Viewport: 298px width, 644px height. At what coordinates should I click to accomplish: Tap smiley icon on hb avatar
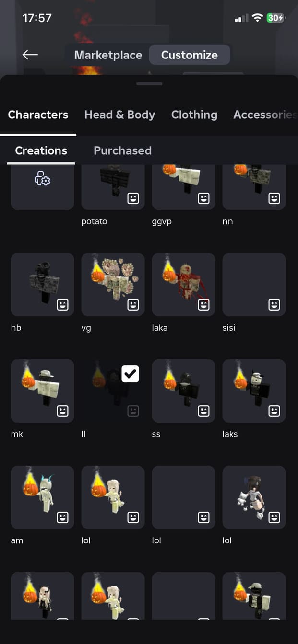click(x=62, y=305)
